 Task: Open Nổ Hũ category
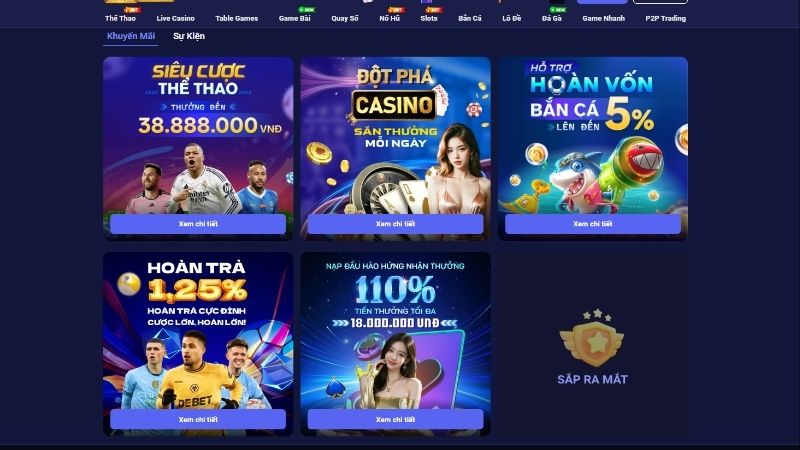(x=389, y=18)
